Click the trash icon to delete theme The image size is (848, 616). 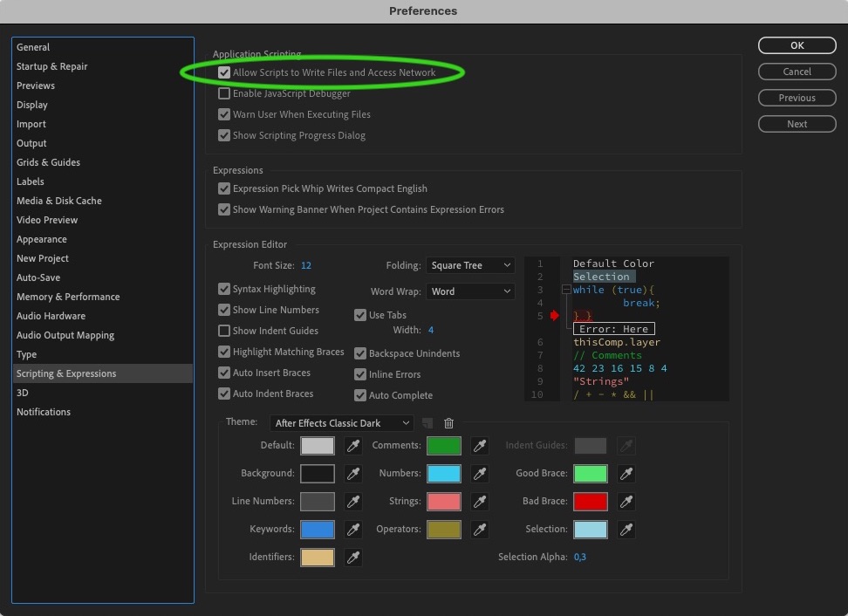click(x=449, y=423)
